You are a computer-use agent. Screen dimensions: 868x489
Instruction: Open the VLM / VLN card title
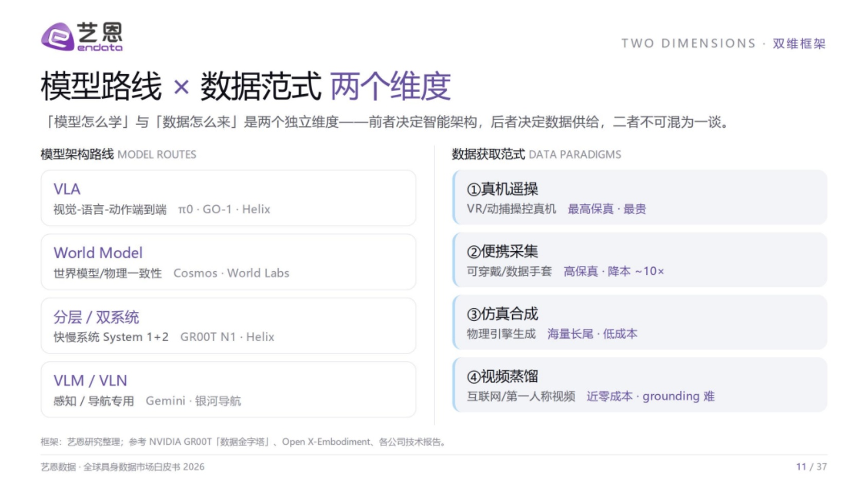90,381
